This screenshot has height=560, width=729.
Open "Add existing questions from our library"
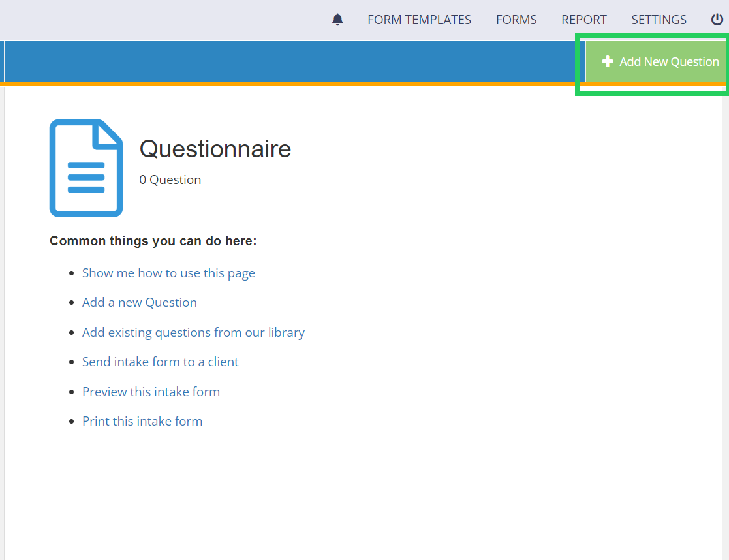click(193, 332)
